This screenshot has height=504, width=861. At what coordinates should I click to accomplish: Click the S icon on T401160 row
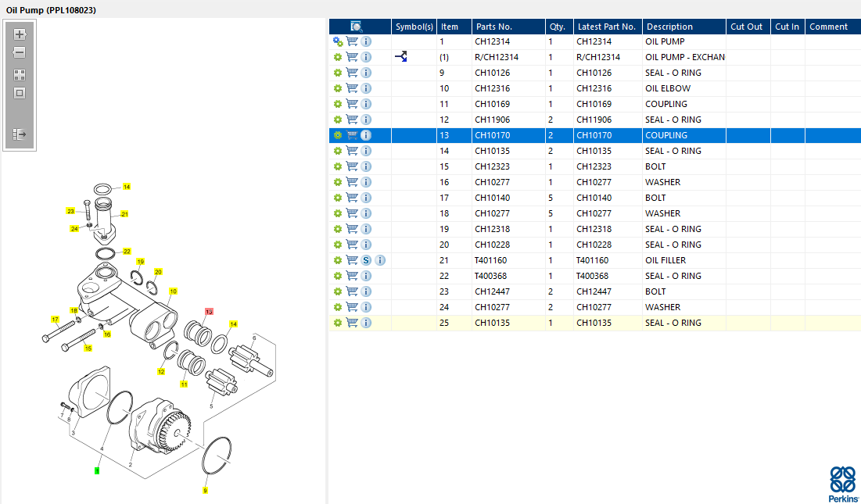(366, 260)
